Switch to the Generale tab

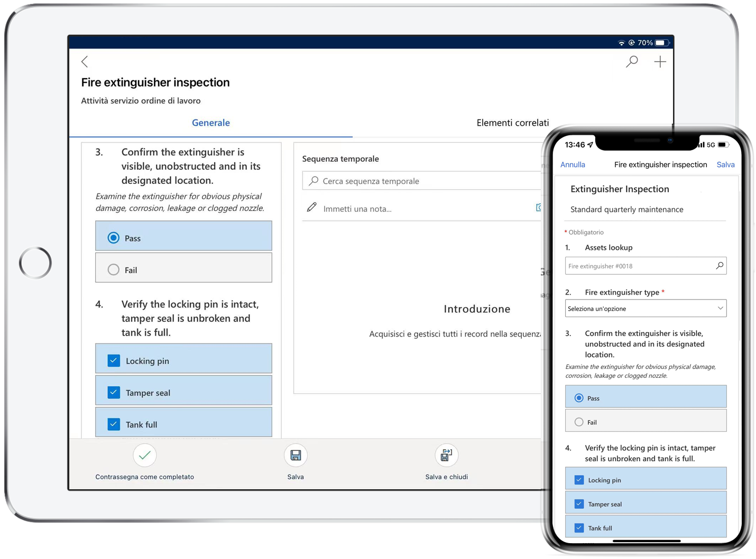(211, 123)
